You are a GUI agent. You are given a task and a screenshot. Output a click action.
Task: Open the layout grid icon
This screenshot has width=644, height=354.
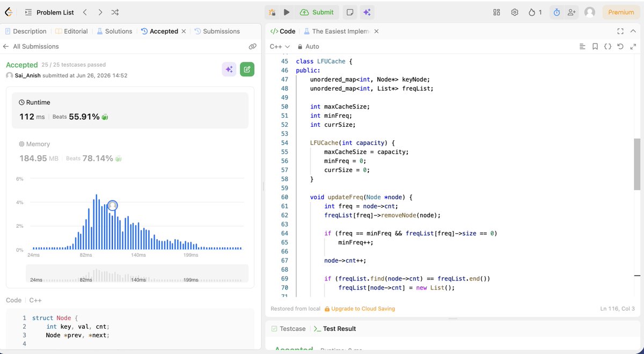pyautogui.click(x=496, y=12)
